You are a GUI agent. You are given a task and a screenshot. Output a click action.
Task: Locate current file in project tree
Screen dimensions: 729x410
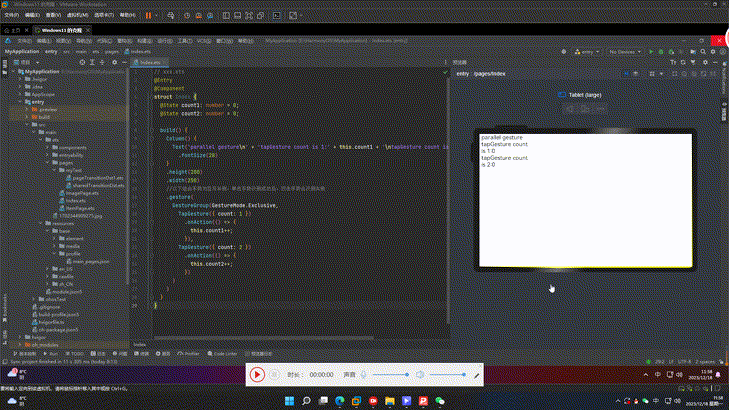[x=82, y=62]
